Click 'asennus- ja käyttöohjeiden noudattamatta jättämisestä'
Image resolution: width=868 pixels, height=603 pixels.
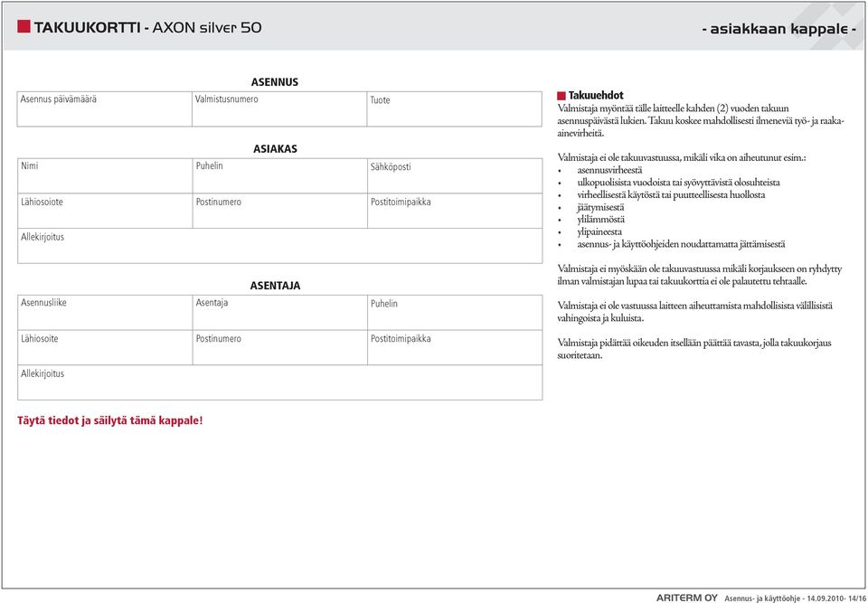coord(682,244)
